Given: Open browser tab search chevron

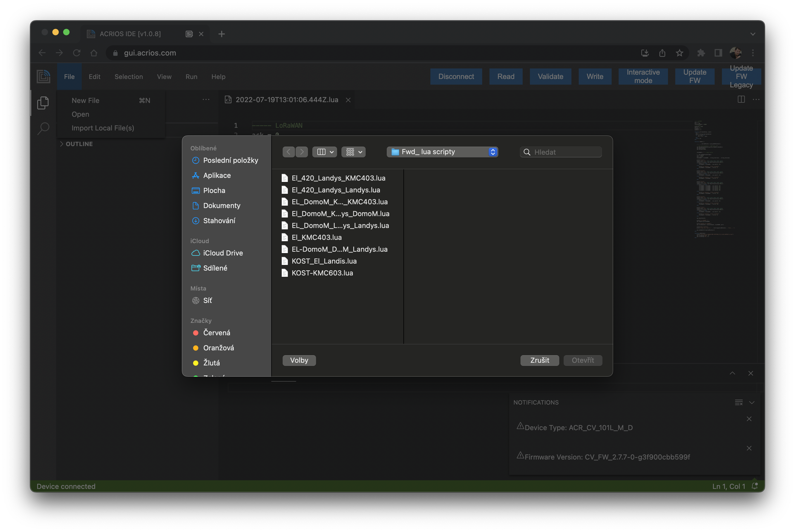Looking at the screenshot, I should click(753, 34).
